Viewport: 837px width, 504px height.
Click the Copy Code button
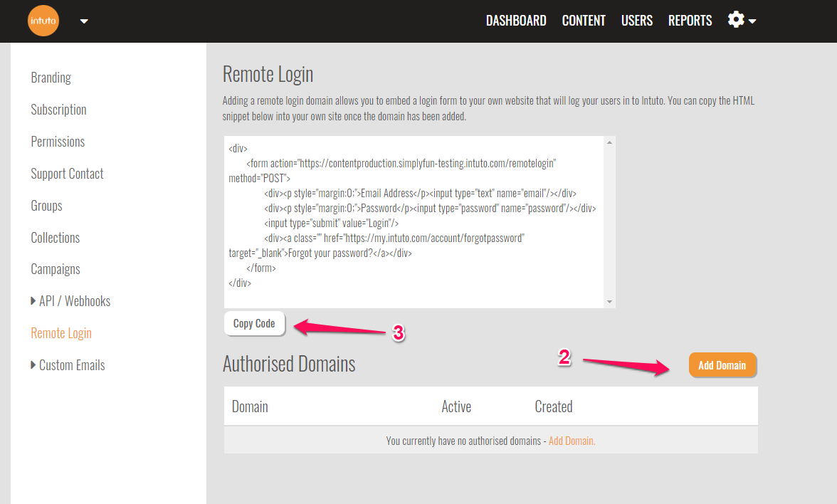click(x=254, y=322)
